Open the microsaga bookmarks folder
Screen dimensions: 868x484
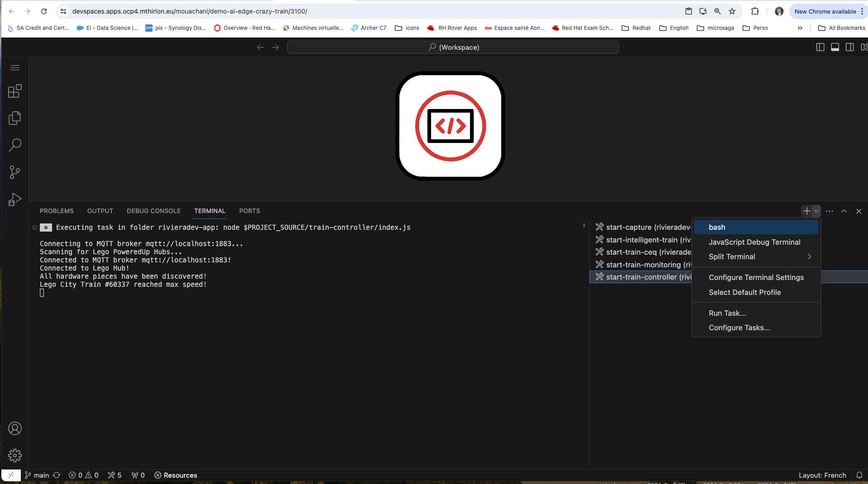pyautogui.click(x=715, y=28)
